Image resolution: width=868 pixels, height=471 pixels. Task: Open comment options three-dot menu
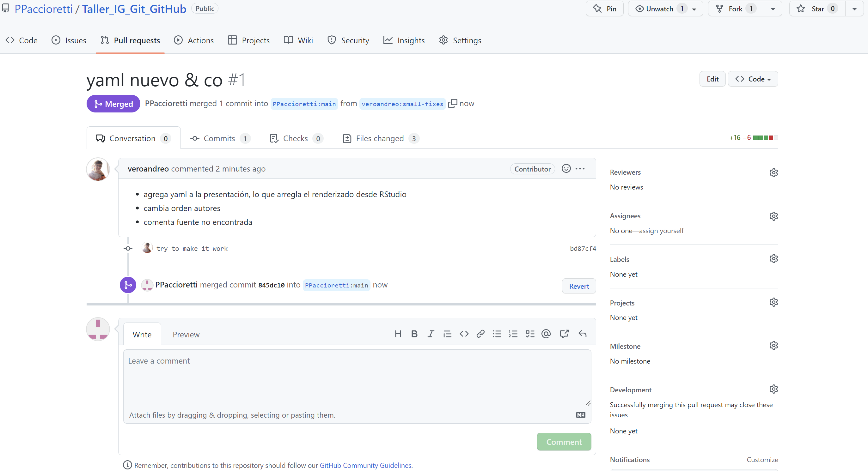point(580,169)
